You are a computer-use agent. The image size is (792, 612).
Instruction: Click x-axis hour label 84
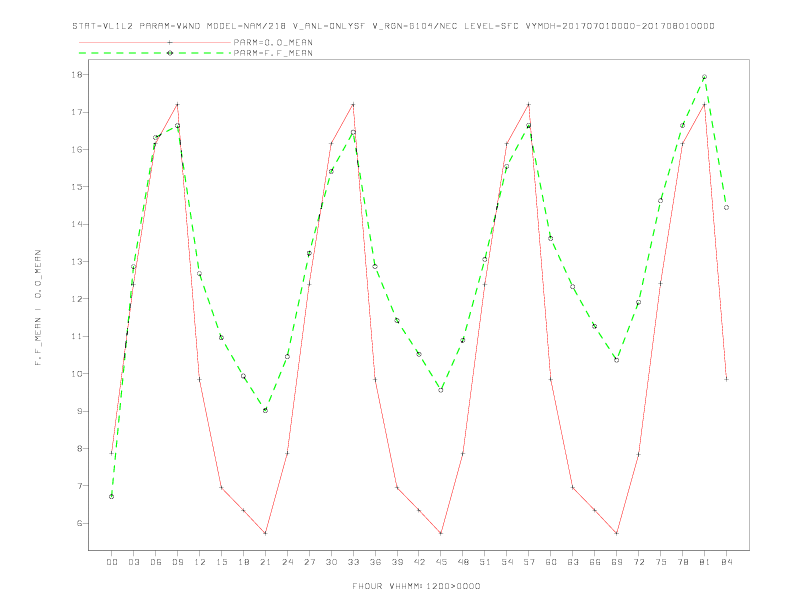click(727, 562)
